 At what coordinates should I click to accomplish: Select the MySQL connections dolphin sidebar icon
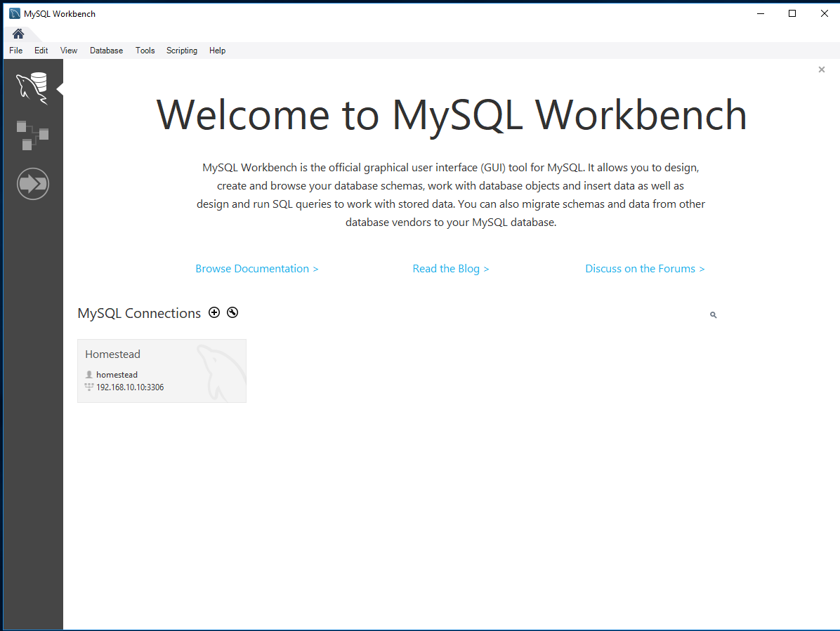(32, 88)
